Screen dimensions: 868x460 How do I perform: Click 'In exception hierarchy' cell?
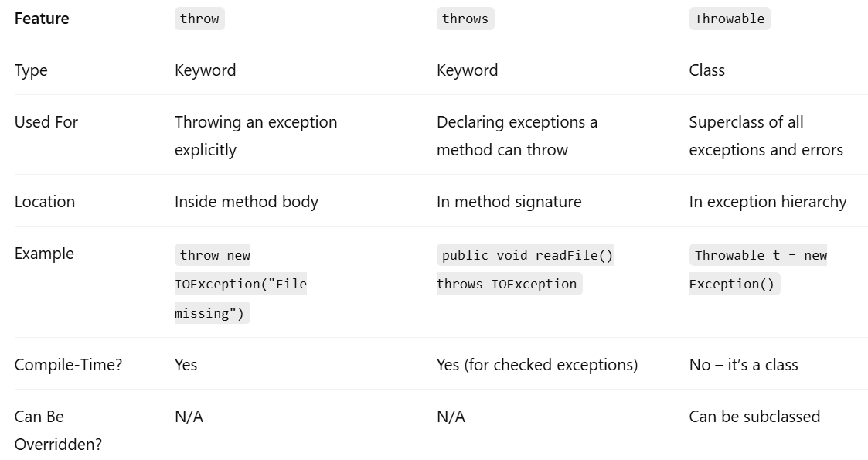point(768,202)
